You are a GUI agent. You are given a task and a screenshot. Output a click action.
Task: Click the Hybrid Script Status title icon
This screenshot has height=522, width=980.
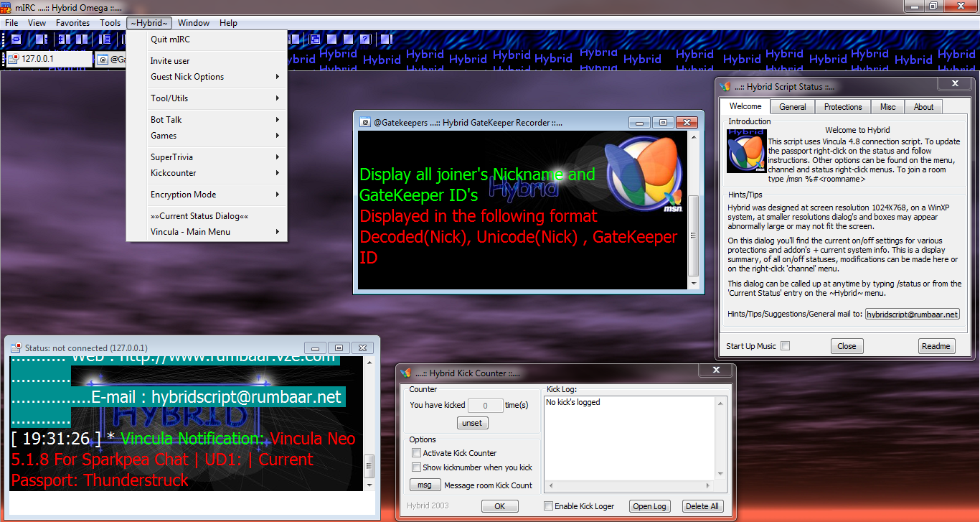pyautogui.click(x=725, y=86)
